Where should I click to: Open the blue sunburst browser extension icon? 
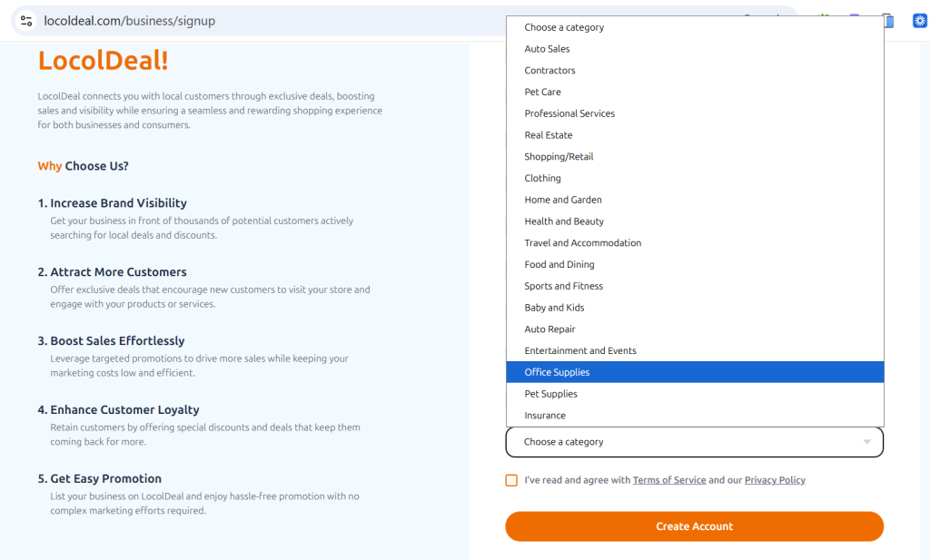click(918, 20)
